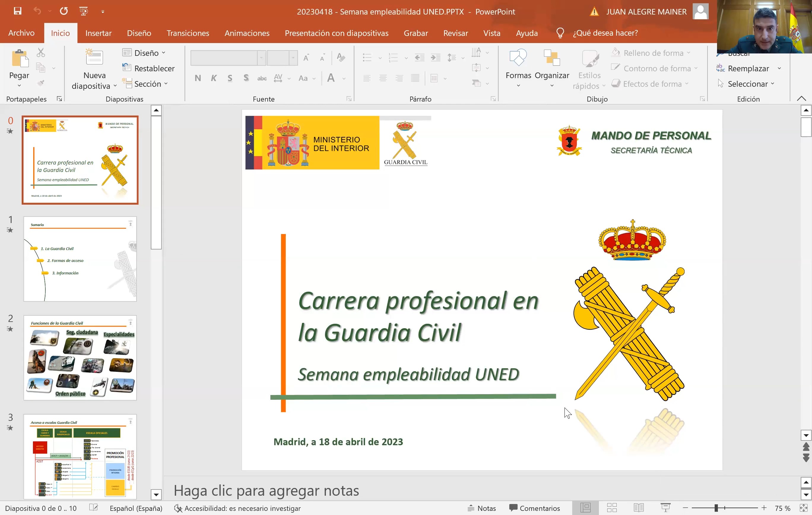Open the Customize Quick Access Toolbar arrow
Screen dimensions: 812x515
pyautogui.click(x=103, y=12)
